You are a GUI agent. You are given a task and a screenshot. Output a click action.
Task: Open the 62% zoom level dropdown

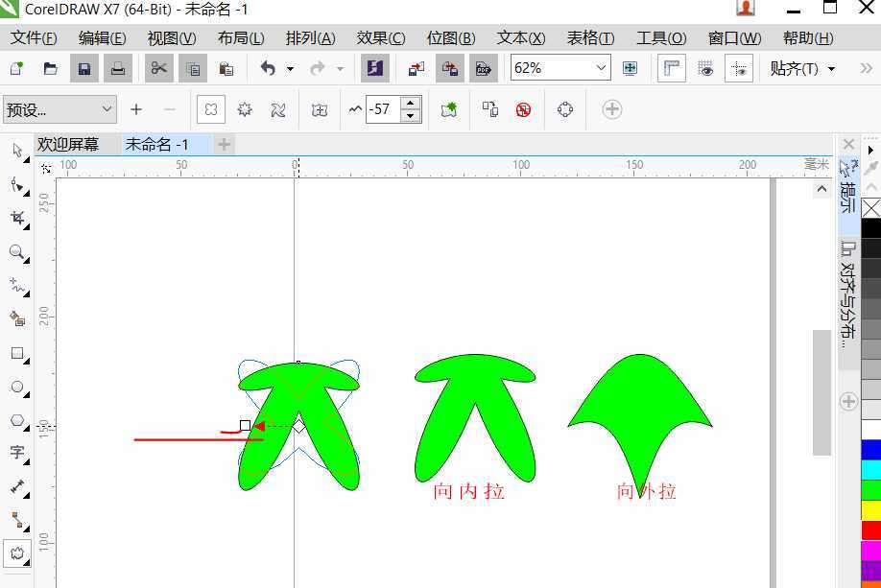(560, 68)
